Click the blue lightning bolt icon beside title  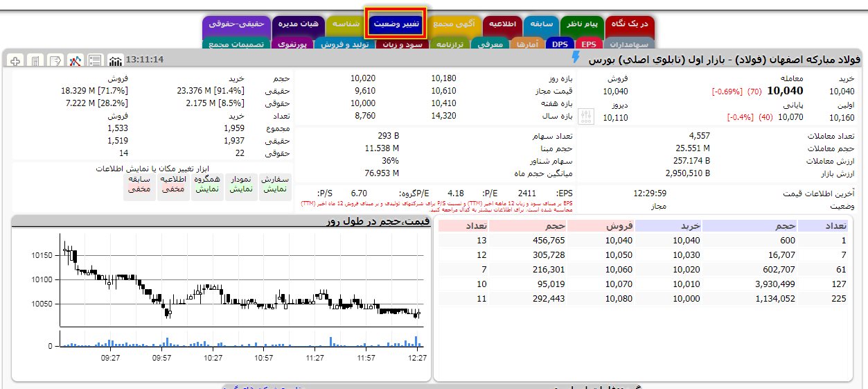click(x=576, y=57)
